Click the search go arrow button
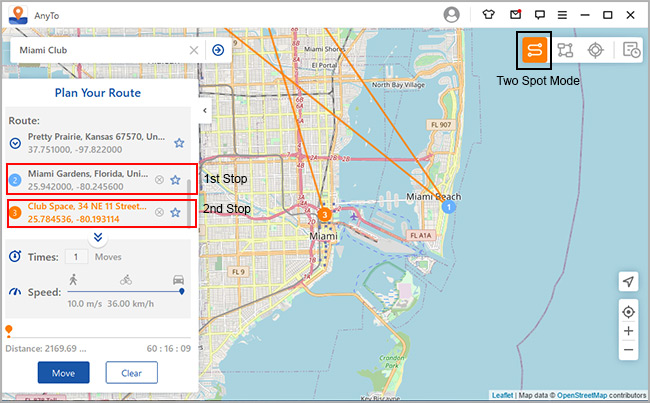Image resolution: width=650 pixels, height=403 pixels. (217, 50)
